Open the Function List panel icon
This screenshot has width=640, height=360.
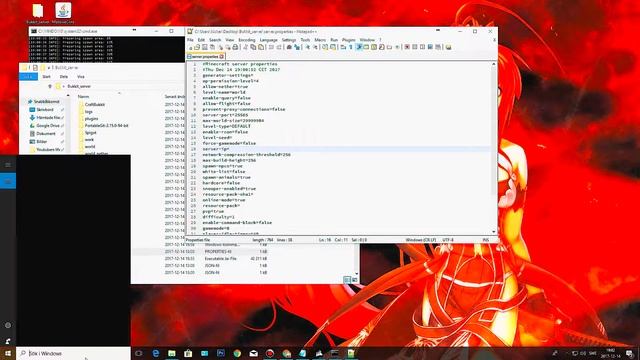coord(381,47)
